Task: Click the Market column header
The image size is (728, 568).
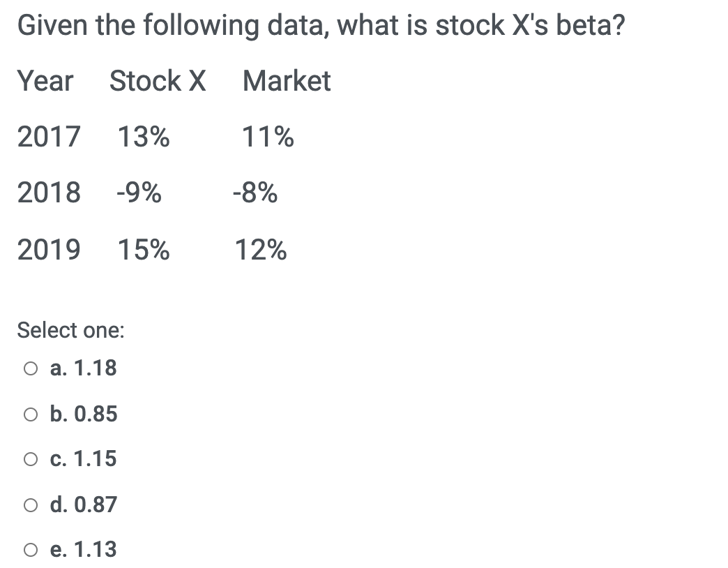Action: [x=286, y=82]
